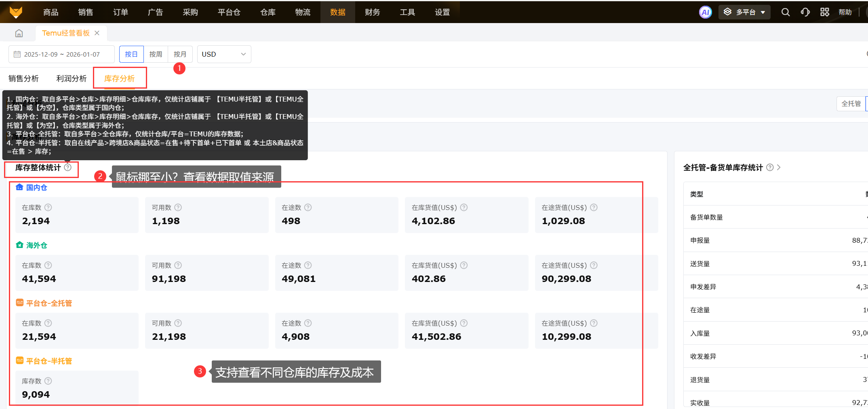Click the 帮助 help link
The image size is (868, 409).
click(845, 12)
